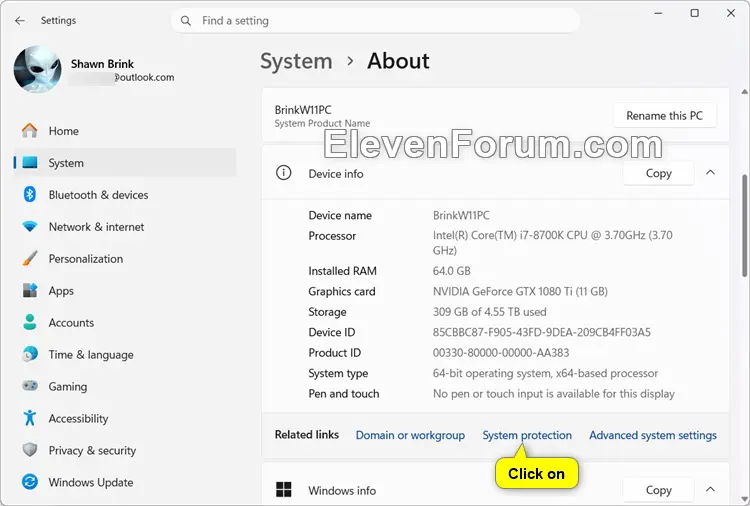This screenshot has width=750, height=506.
Task: Open Apps settings in sidebar
Action: [x=125, y=290]
